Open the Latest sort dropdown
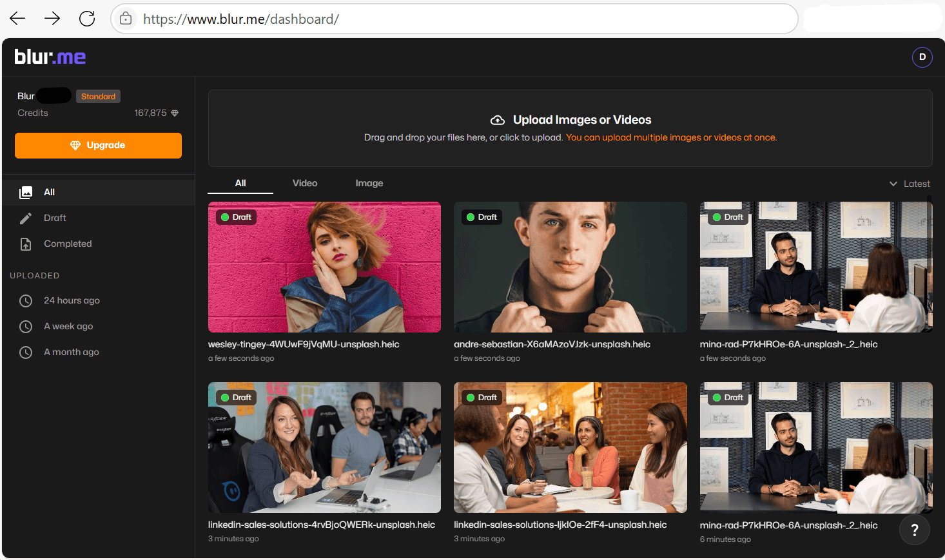The width and height of the screenshot is (945, 560). 909,184
